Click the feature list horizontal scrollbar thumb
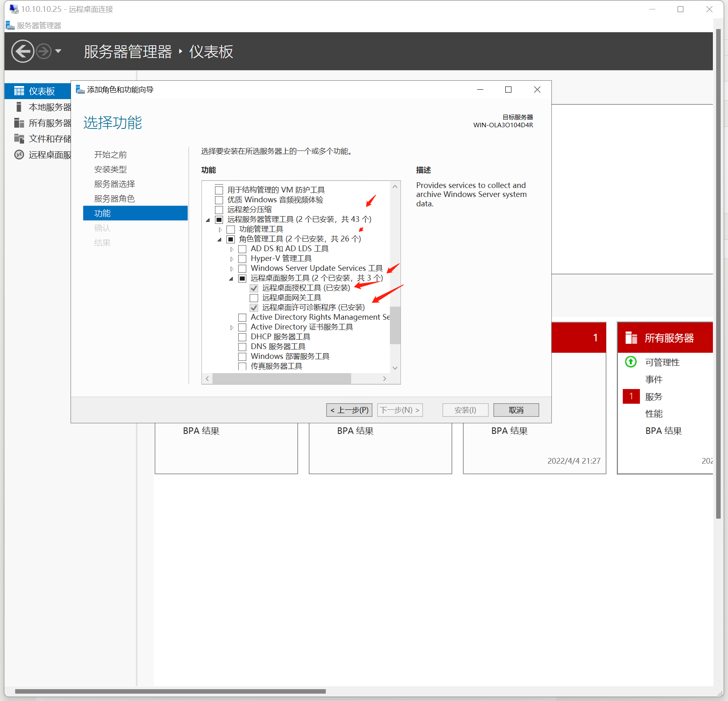This screenshot has width=728, height=701. click(x=281, y=378)
